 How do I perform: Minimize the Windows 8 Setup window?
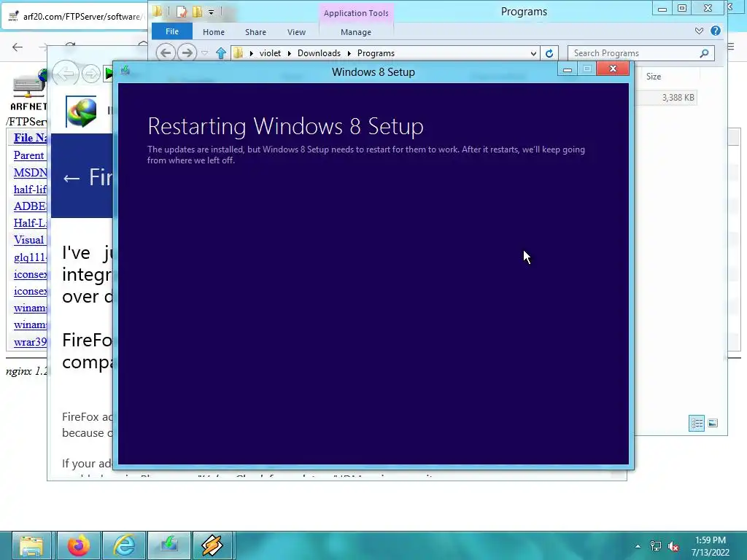pos(567,69)
